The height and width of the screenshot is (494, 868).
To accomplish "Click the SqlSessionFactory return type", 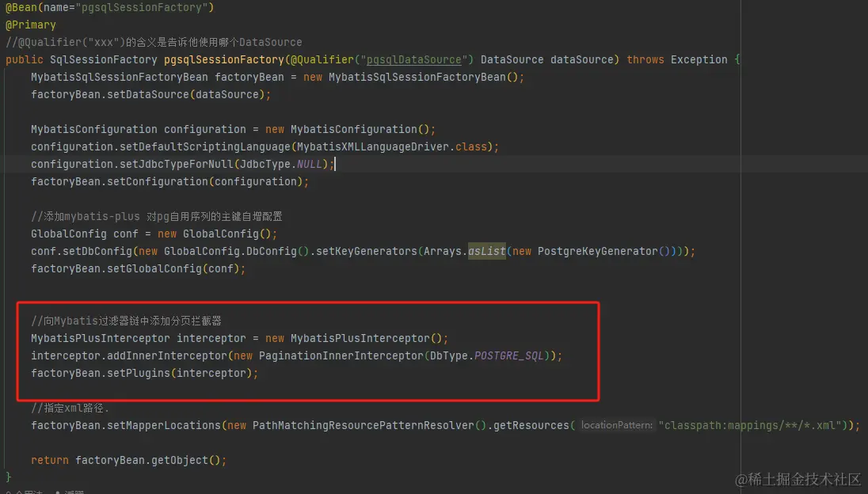I will 104,59.
